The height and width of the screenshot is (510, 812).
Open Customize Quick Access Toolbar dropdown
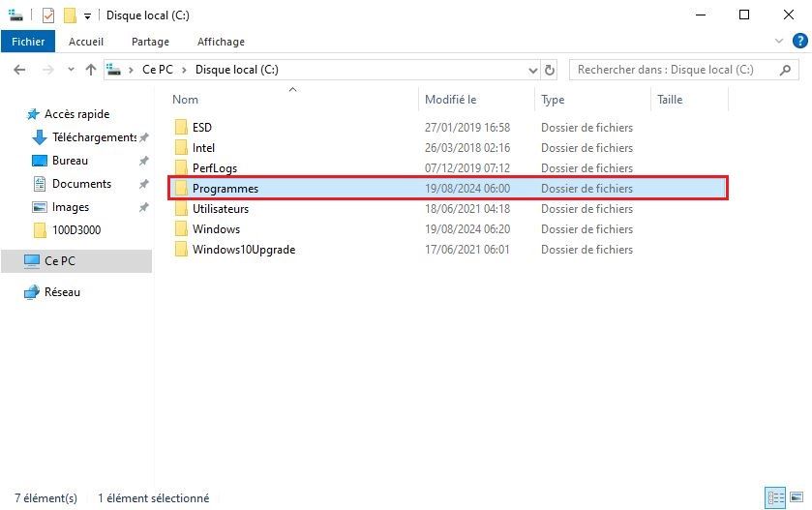point(87,16)
